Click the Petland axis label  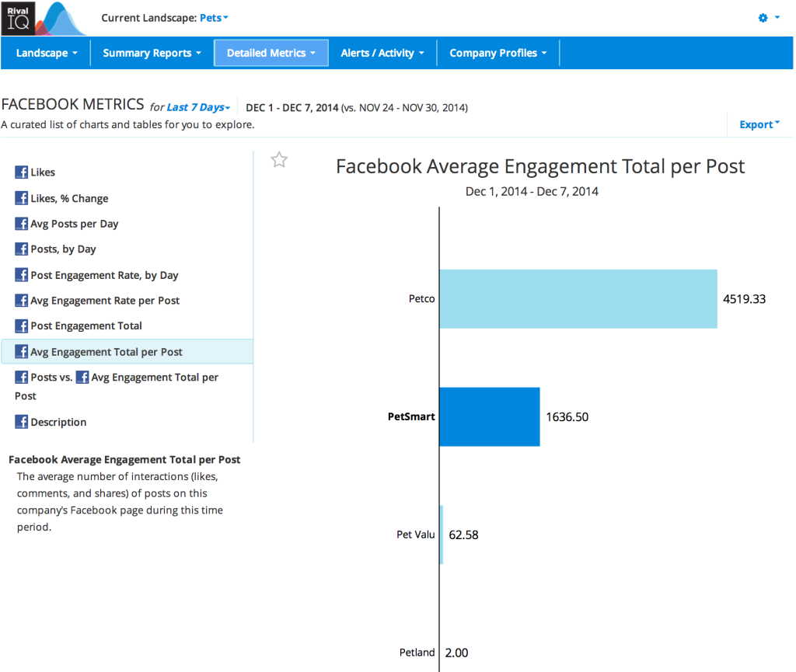point(417,653)
